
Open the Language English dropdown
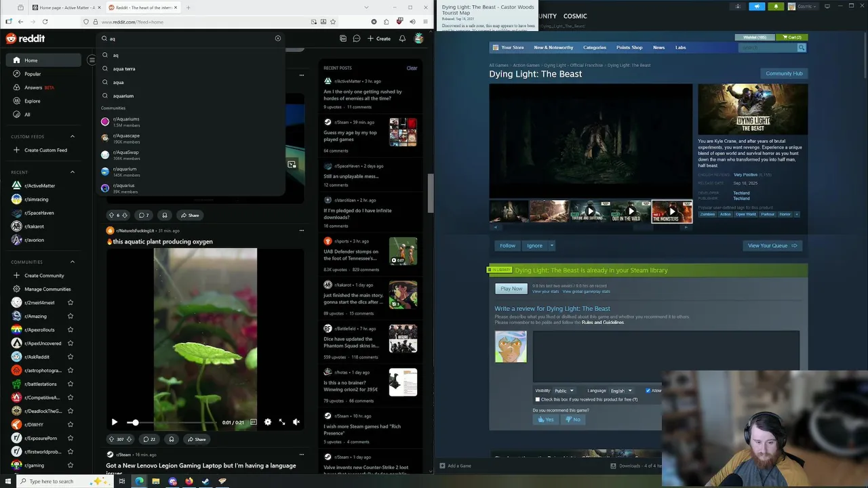(621, 390)
